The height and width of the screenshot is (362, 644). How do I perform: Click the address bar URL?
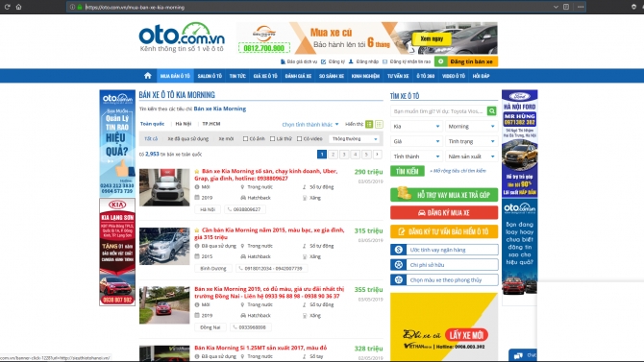point(135,7)
